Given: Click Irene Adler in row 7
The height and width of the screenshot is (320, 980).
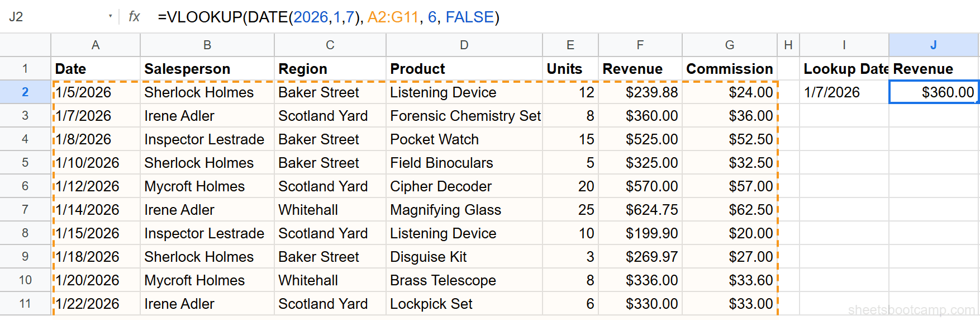Looking at the screenshot, I should click(207, 210).
